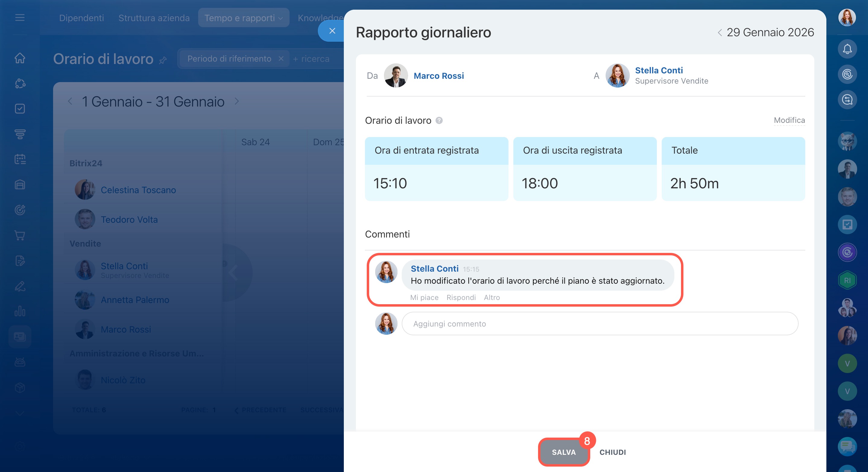Open the hamburger menu icon
Viewport: 868px width, 472px height.
click(x=20, y=18)
